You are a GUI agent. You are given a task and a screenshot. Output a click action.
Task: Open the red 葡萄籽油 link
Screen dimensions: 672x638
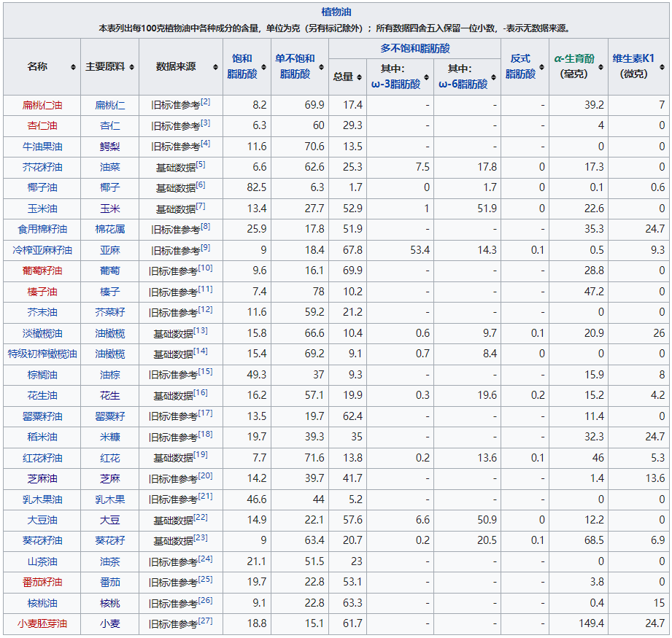[x=42, y=271]
